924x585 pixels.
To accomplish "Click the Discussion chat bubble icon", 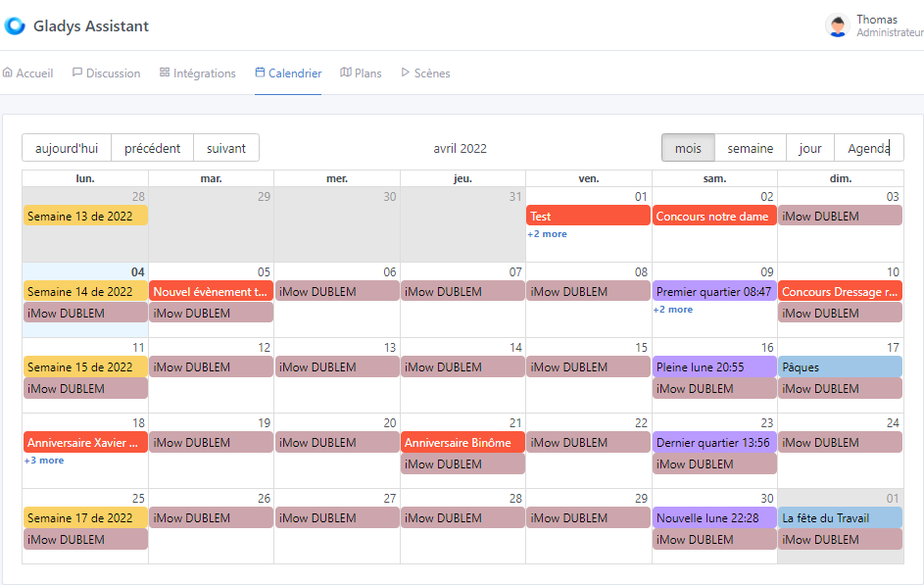I will click(77, 73).
